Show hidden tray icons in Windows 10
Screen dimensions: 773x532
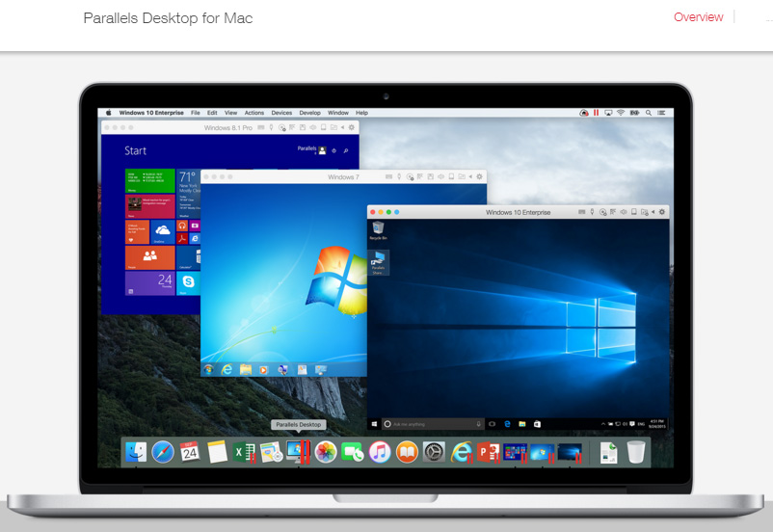click(603, 424)
